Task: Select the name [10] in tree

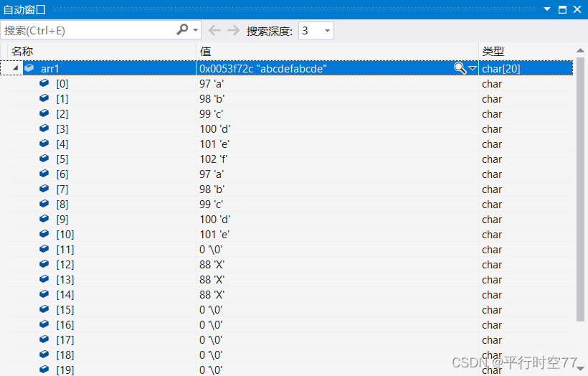Action: (x=65, y=235)
